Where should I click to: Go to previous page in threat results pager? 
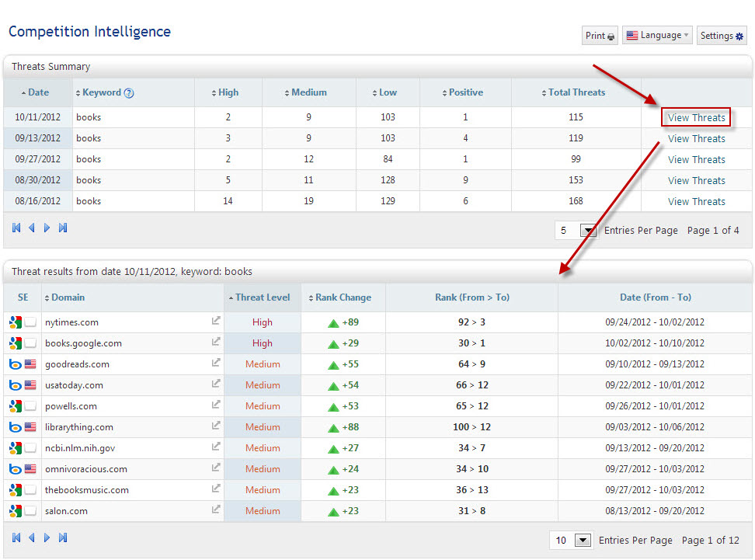(x=32, y=537)
